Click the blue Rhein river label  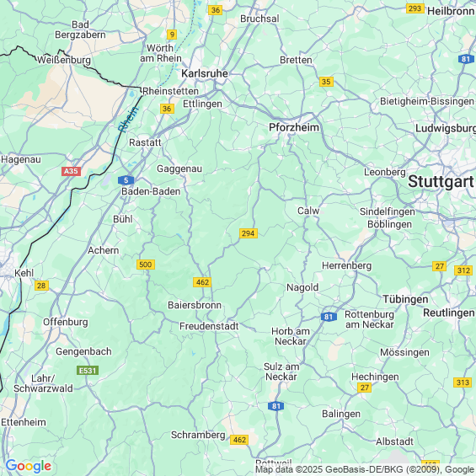(128, 120)
